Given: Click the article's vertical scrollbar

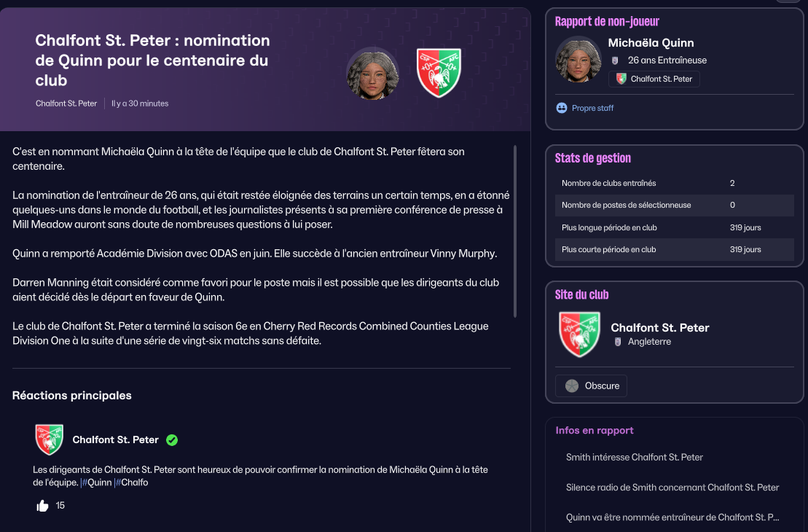Looking at the screenshot, I should click(x=515, y=230).
